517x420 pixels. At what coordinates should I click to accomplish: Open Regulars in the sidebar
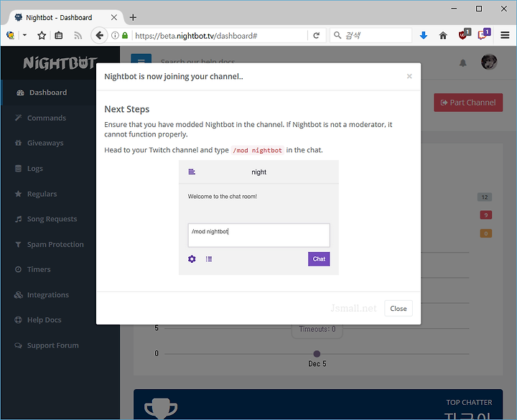point(42,194)
